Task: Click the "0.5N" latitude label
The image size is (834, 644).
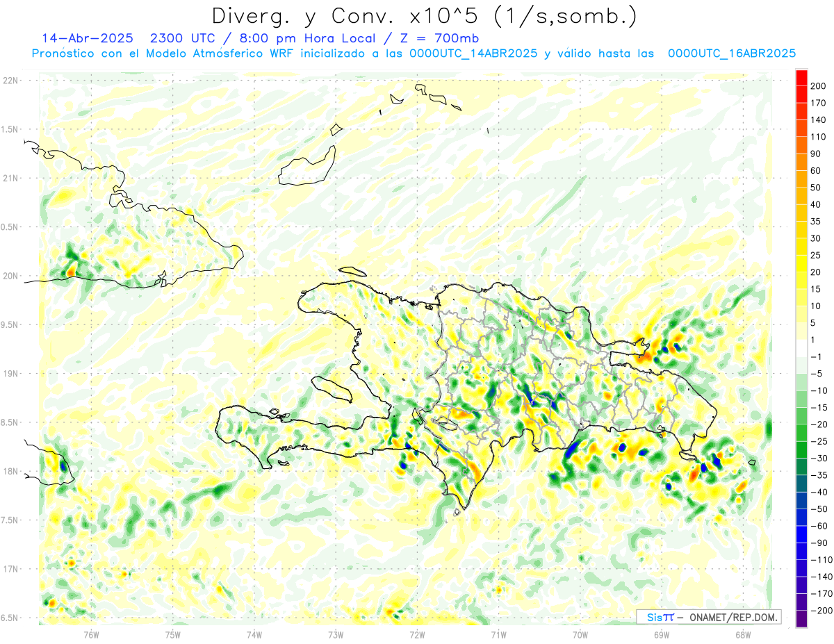Action: [10, 226]
